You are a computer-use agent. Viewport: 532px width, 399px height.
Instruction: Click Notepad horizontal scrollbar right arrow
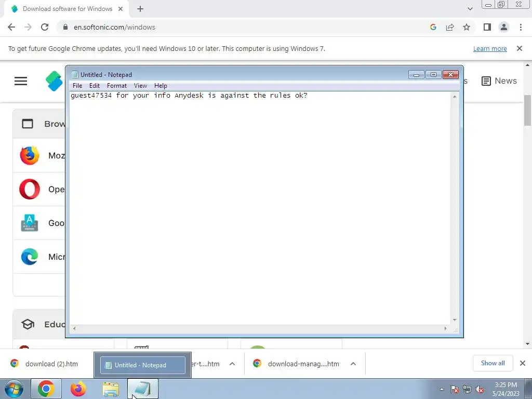coord(445,328)
